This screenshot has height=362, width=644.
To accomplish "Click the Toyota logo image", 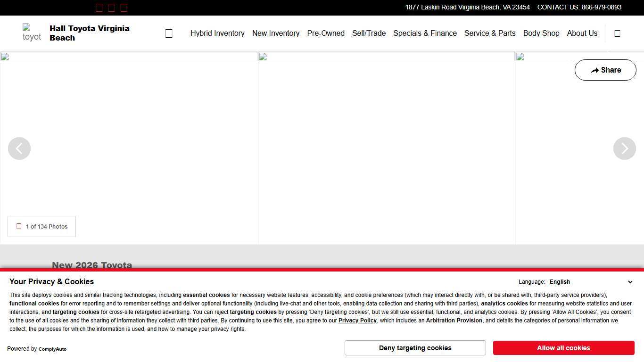I will (32, 33).
